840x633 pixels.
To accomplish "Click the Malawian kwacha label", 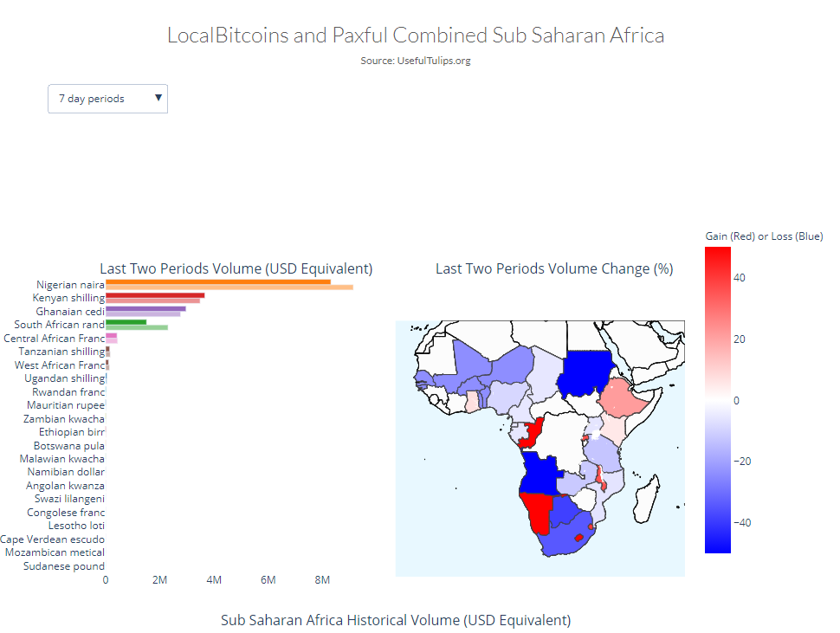I will pos(62,459).
